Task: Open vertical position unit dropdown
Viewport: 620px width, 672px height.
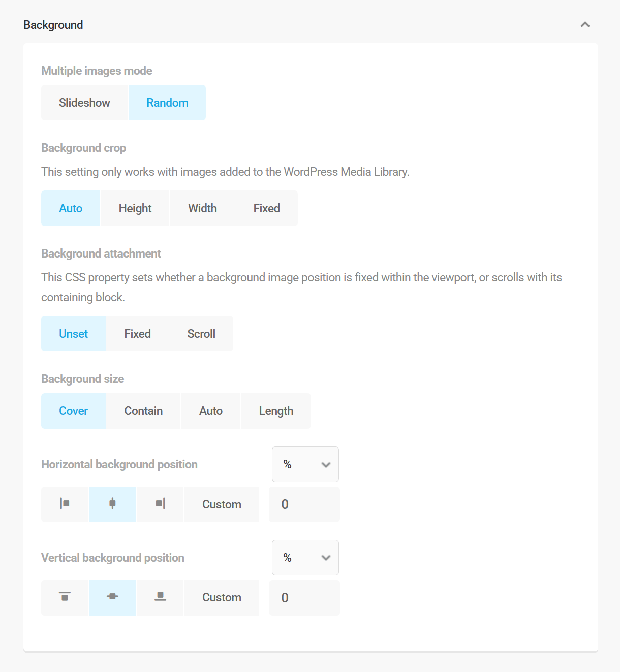Action: 305,558
